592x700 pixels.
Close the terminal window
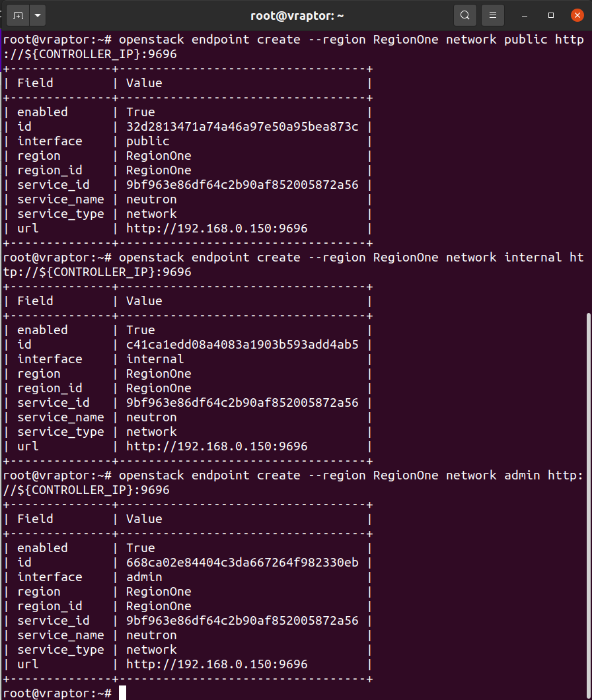577,16
